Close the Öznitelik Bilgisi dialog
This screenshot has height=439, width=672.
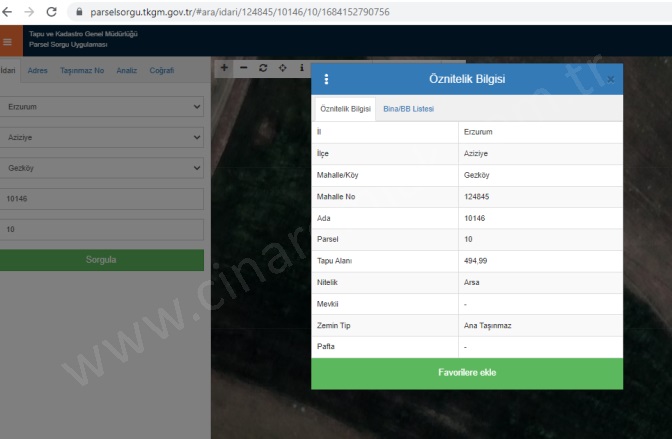click(610, 80)
